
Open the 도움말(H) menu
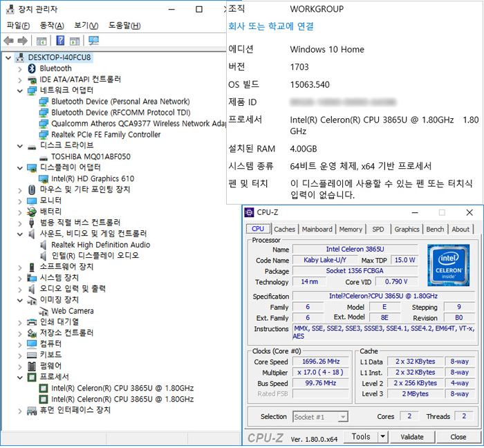(124, 26)
